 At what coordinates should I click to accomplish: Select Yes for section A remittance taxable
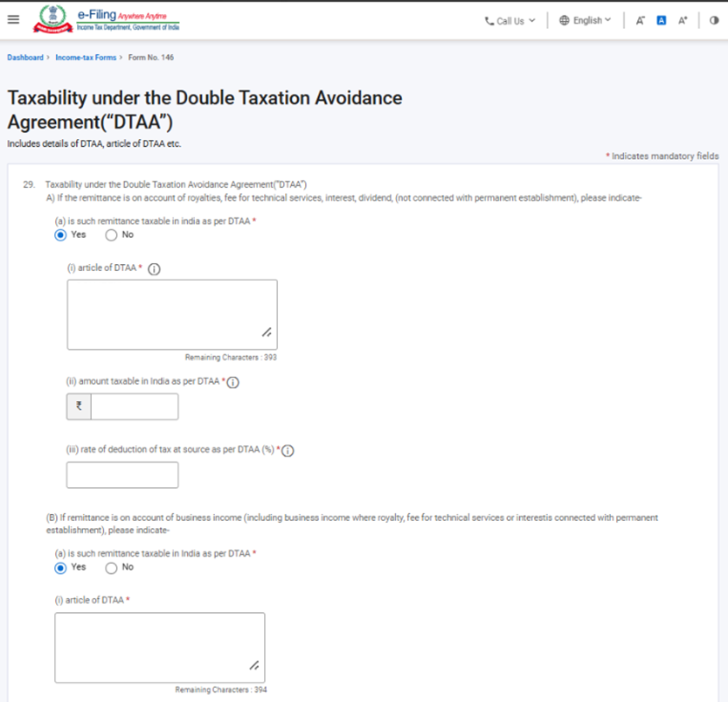pos(60,235)
